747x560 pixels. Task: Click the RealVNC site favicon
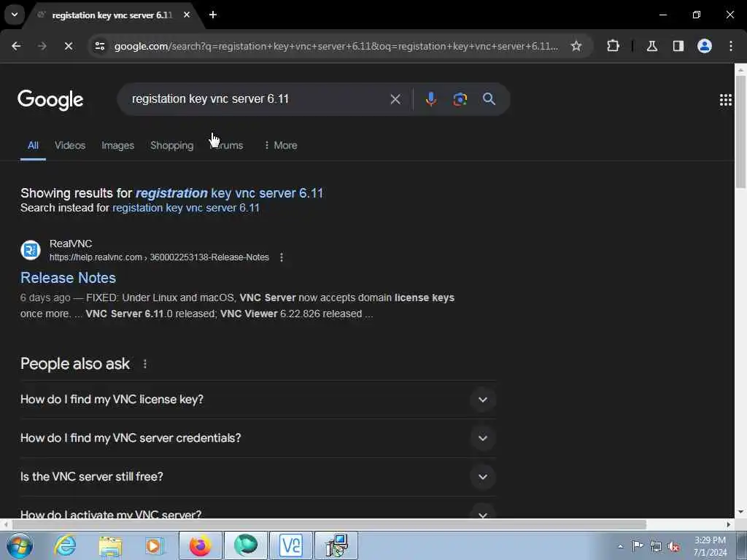(x=31, y=250)
